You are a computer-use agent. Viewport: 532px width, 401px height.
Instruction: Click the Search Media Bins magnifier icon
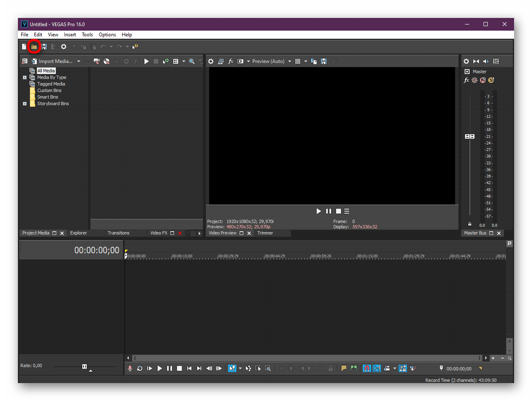pyautogui.click(x=192, y=61)
